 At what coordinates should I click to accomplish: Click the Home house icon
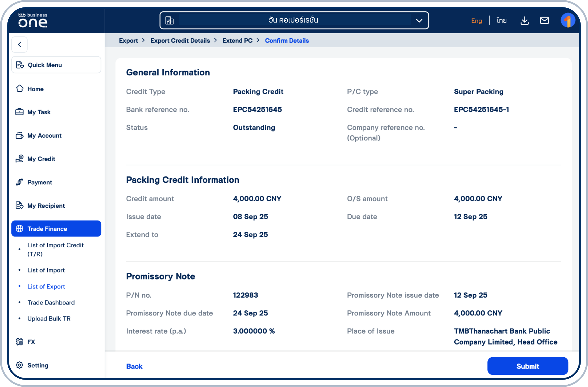(20, 88)
